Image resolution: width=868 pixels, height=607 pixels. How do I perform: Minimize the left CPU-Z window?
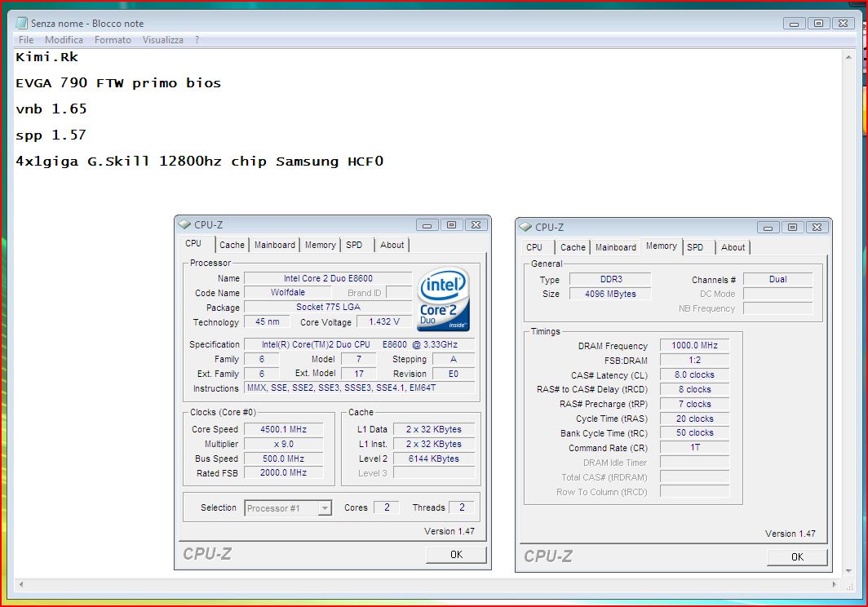tap(427, 225)
